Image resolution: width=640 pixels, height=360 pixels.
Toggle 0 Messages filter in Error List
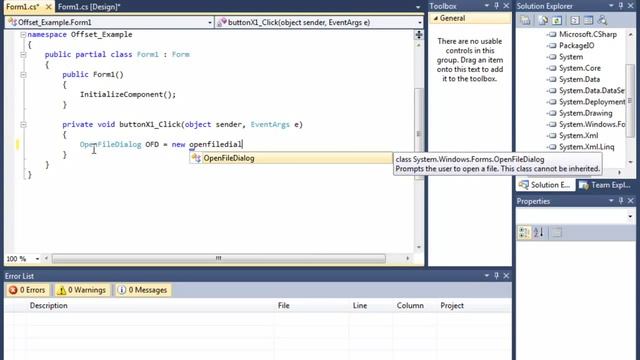click(x=143, y=290)
